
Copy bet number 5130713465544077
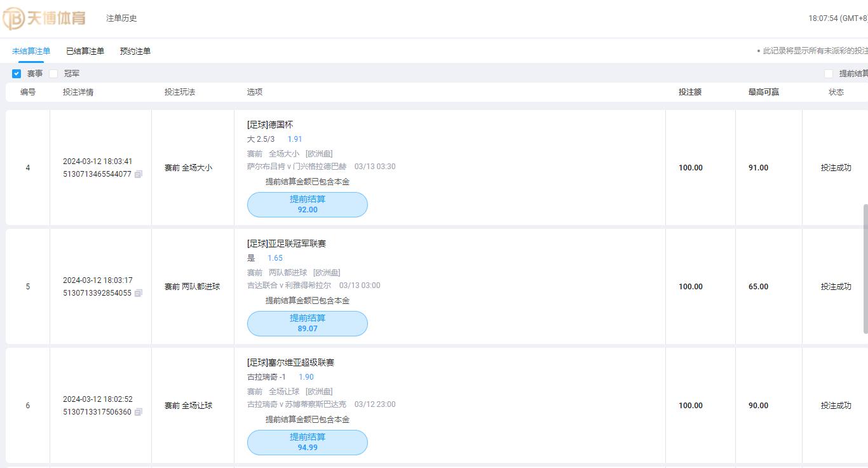tap(139, 174)
